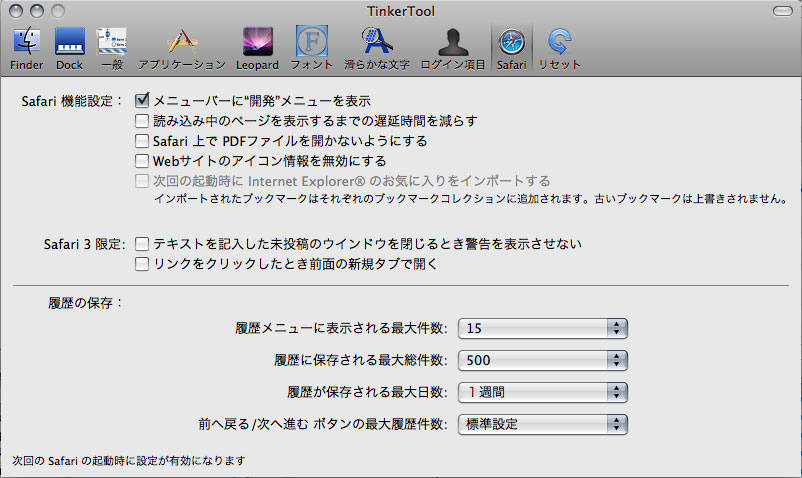Click the インポートされたブックマーク explanatory note text
Viewport: 802px width, 478px height.
pos(471,198)
